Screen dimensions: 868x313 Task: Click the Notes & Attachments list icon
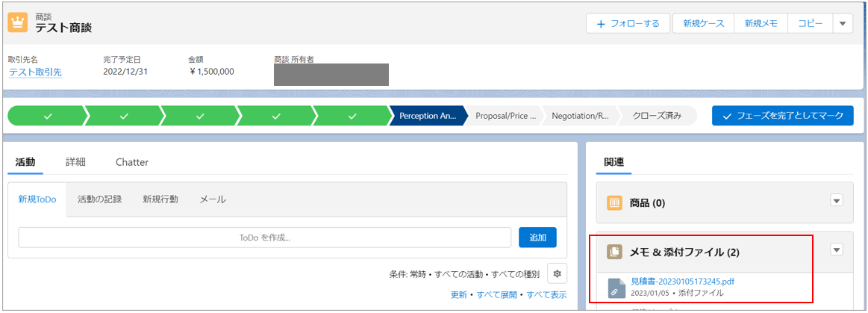pyautogui.click(x=614, y=252)
